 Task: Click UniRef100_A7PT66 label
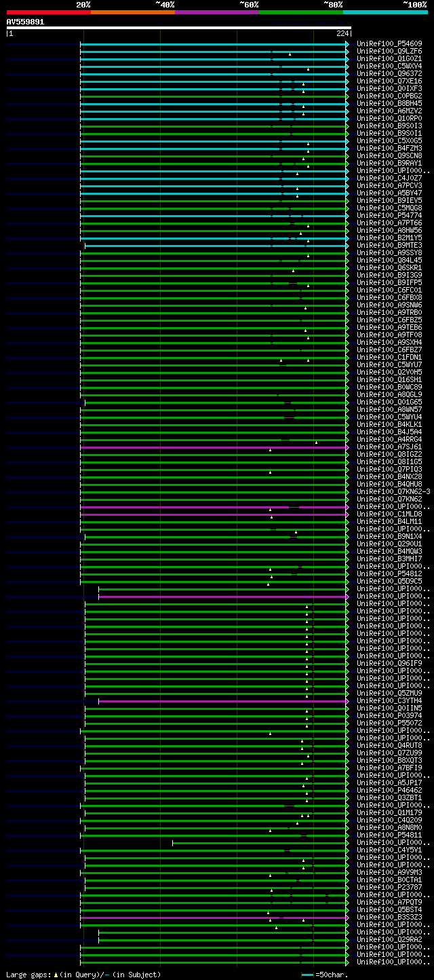[389, 223]
